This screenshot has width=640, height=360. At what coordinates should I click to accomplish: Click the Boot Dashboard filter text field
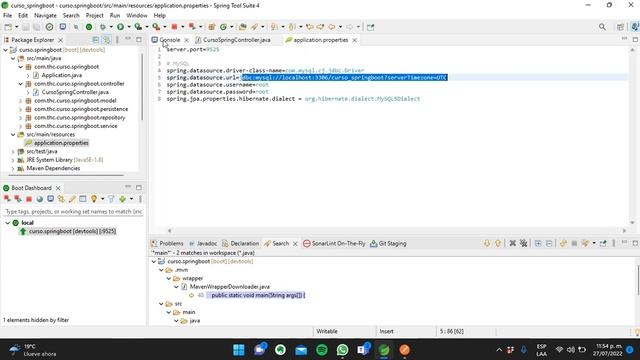click(73, 211)
